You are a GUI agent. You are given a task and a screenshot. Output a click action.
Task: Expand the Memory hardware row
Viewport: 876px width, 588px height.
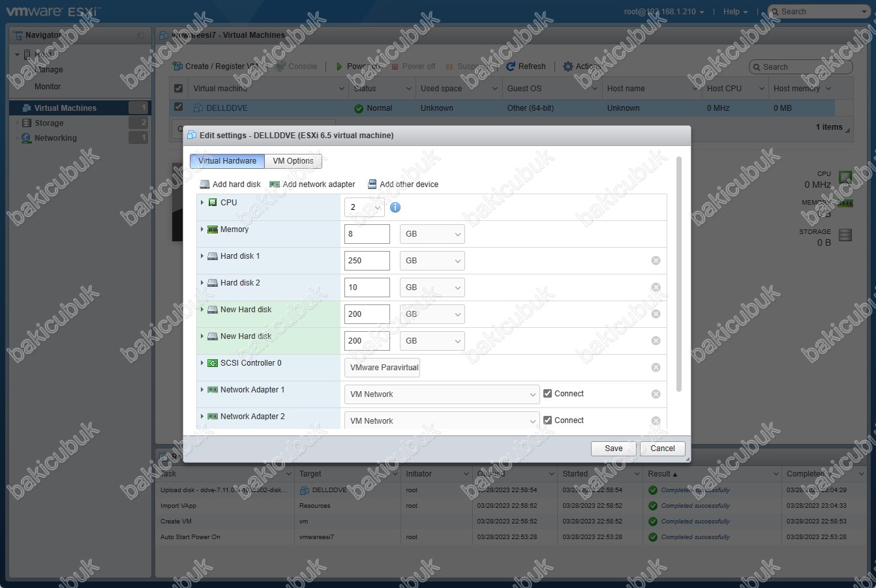[202, 229]
